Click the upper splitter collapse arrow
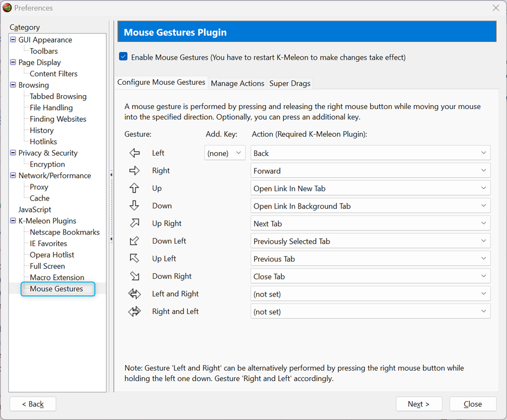 tap(111, 175)
